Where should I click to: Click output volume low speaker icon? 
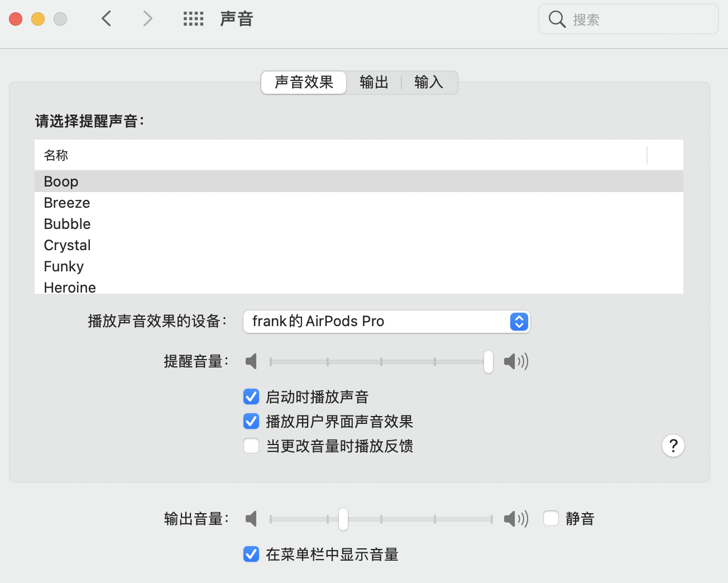pos(251,519)
